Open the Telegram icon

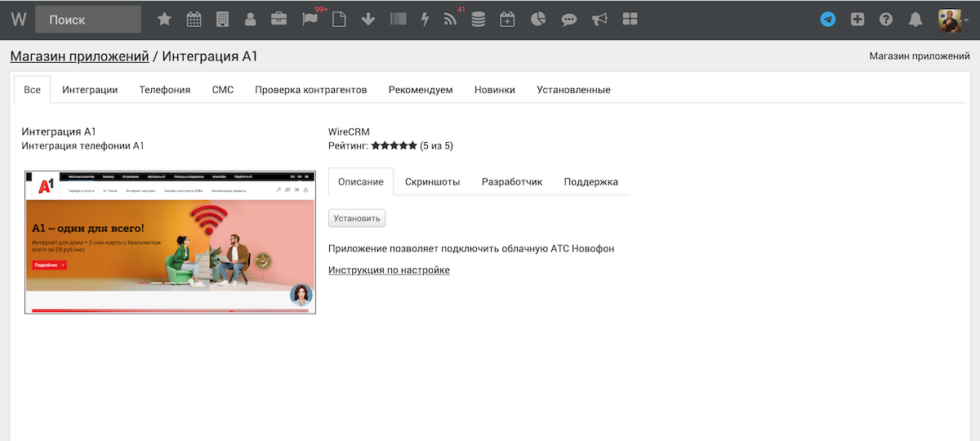point(828,20)
